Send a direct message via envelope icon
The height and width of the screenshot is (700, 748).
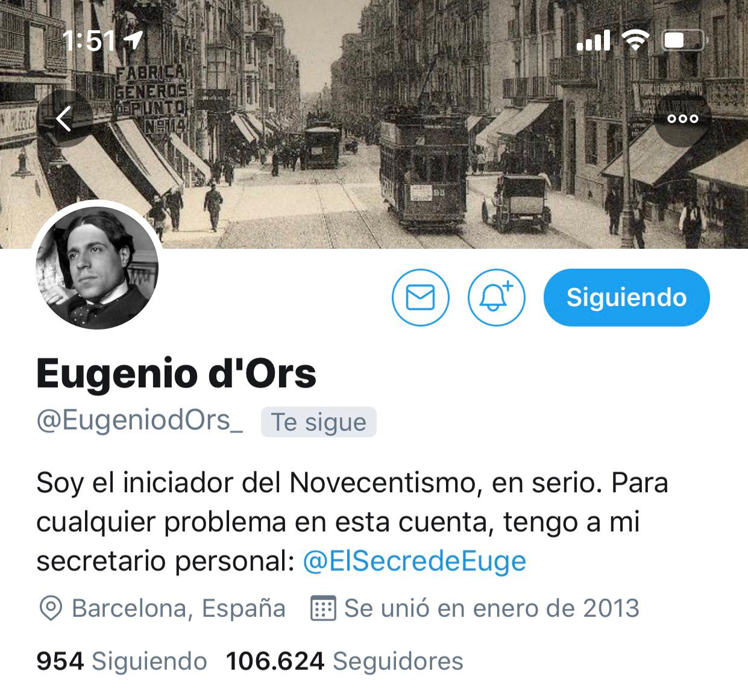point(420,298)
